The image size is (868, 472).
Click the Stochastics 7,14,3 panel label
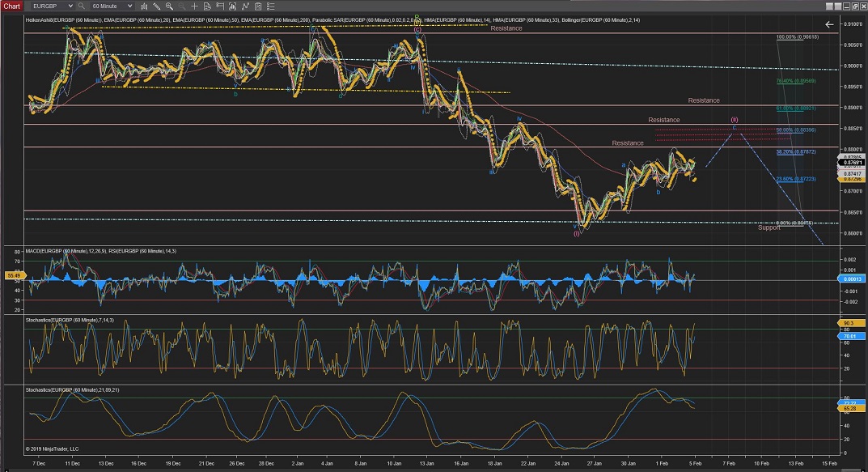coord(70,321)
